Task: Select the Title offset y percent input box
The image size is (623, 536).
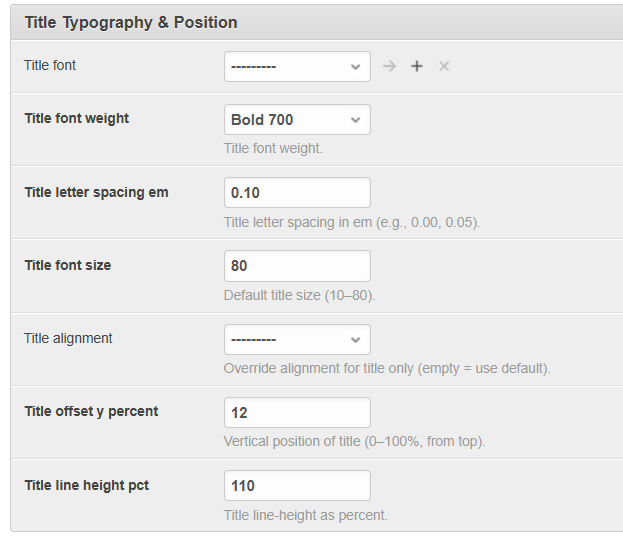Action: point(297,412)
